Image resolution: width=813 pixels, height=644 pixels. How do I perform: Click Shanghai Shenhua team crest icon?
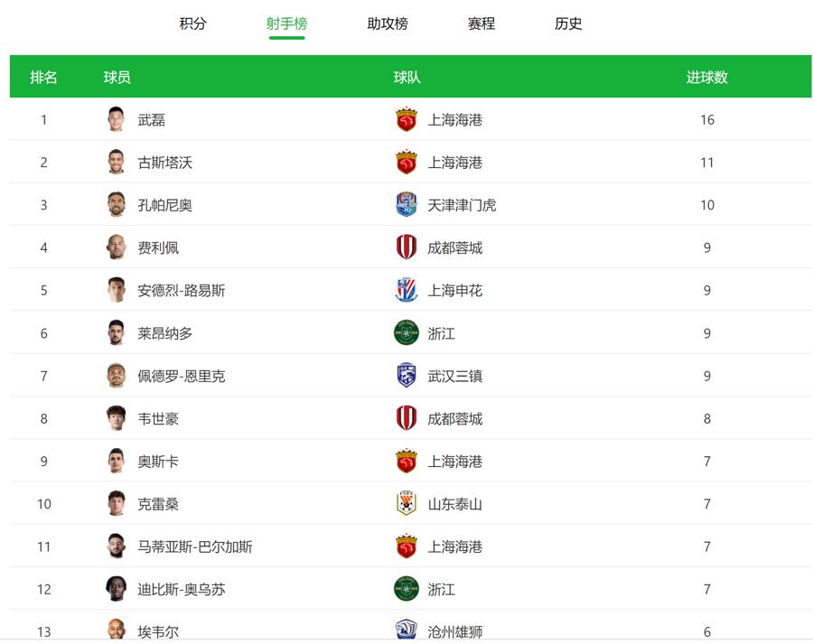coord(406,290)
